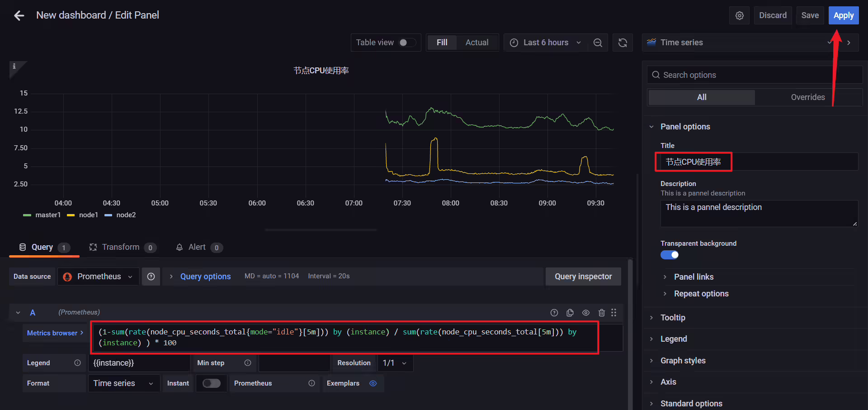Hide query A using eye icon
868x410 pixels.
586,313
